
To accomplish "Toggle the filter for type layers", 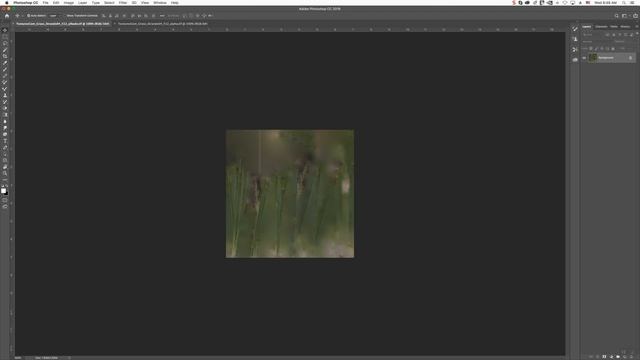I will pos(620,35).
